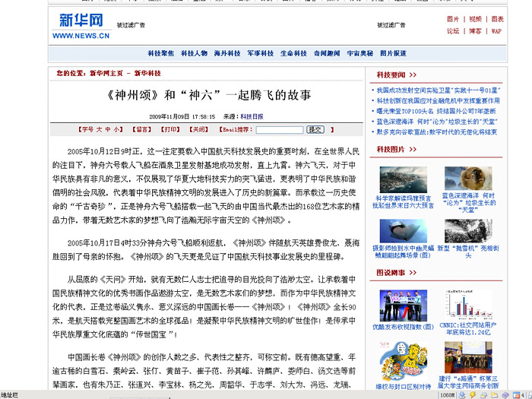Screen dimensions: 532x399
Task: Click caption CNNIC:社交网站用户年底将达1.24亿
Action: coord(468,329)
